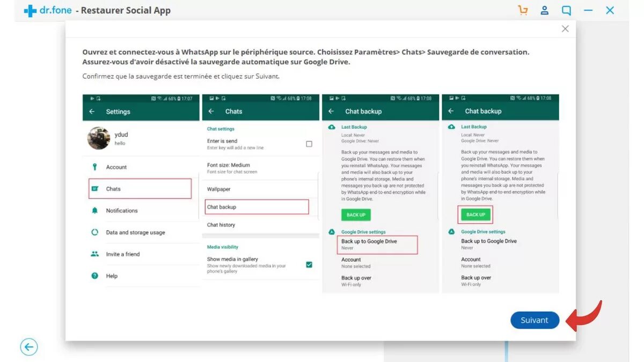The width and height of the screenshot is (644, 362).
Task: Click the Suivant button
Action: (535, 320)
